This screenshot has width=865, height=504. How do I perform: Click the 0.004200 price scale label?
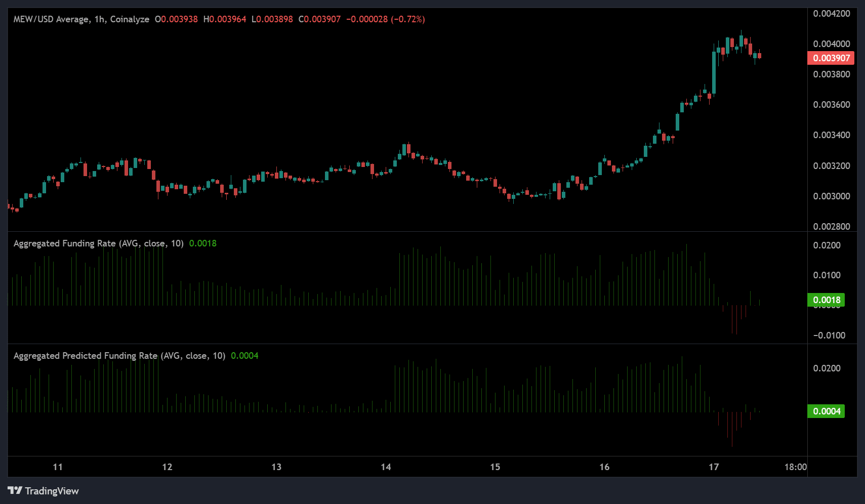[x=831, y=14]
